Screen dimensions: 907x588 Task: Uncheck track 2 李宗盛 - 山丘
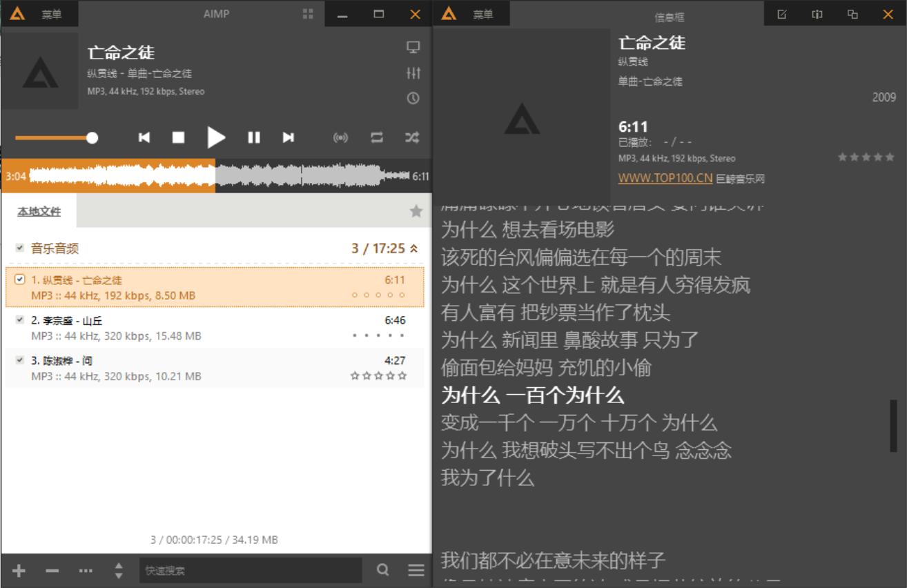coord(20,320)
